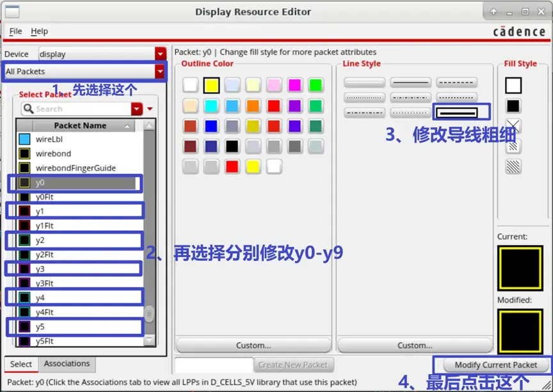Click the y4Flt packet icon
This screenshot has width=553, height=392.
click(24, 312)
